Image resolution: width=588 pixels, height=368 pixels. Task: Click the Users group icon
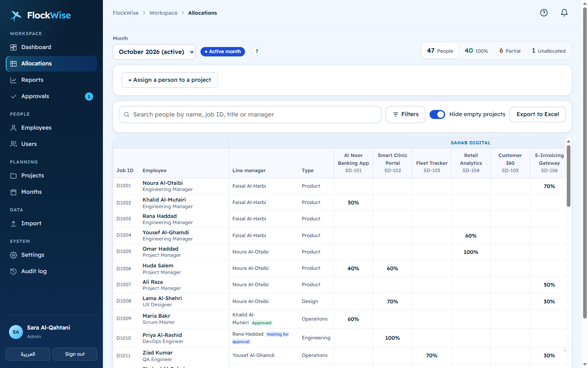coord(13,144)
